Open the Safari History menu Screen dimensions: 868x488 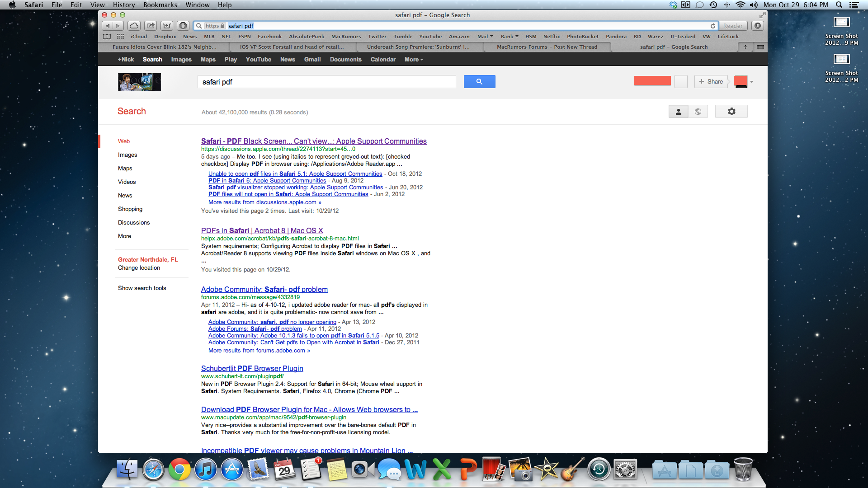[124, 5]
